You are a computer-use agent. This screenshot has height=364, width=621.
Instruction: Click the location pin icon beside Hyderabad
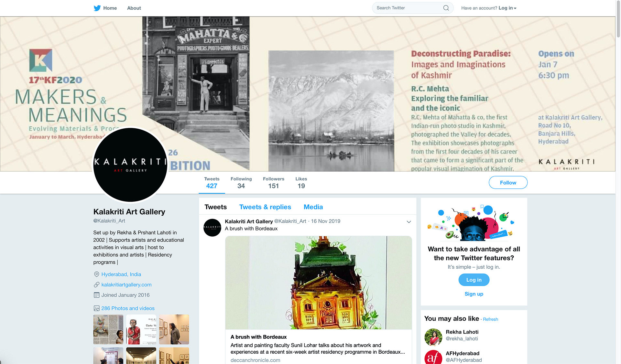96,274
